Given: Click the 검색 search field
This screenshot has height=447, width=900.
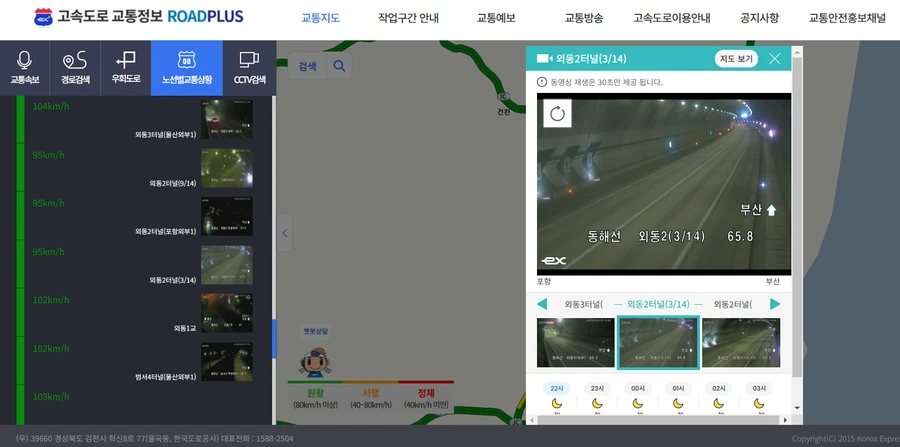Looking at the screenshot, I should [307, 66].
